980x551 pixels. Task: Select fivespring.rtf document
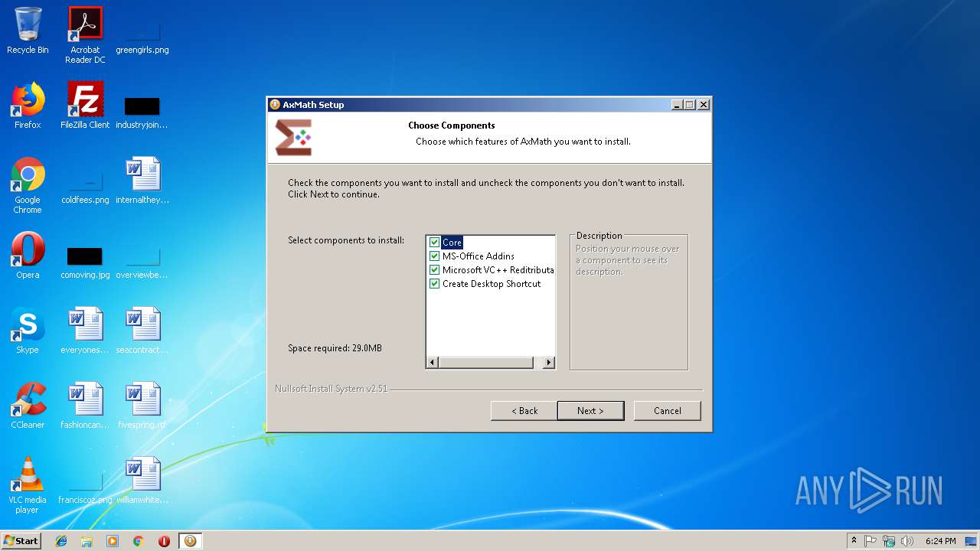pos(142,406)
